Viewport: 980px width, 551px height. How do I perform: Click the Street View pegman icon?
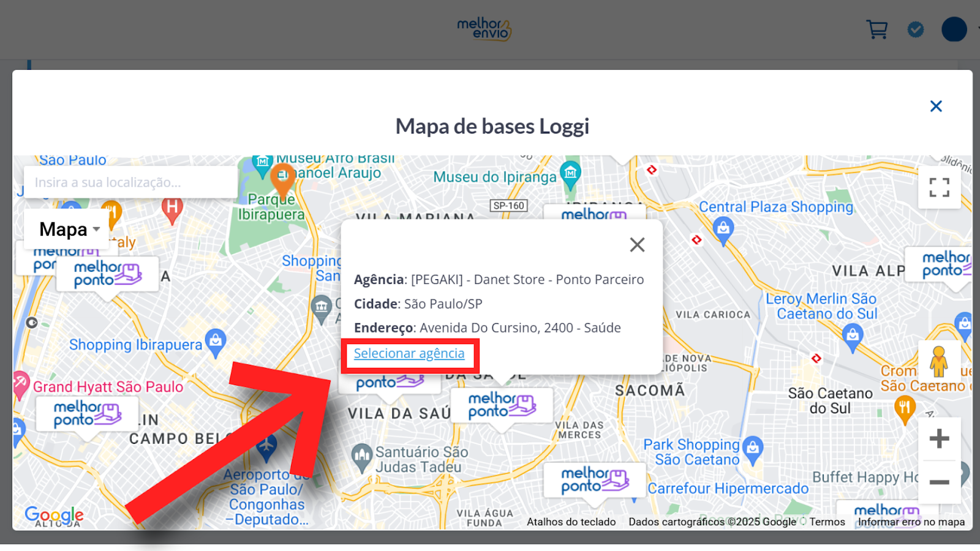pyautogui.click(x=938, y=361)
